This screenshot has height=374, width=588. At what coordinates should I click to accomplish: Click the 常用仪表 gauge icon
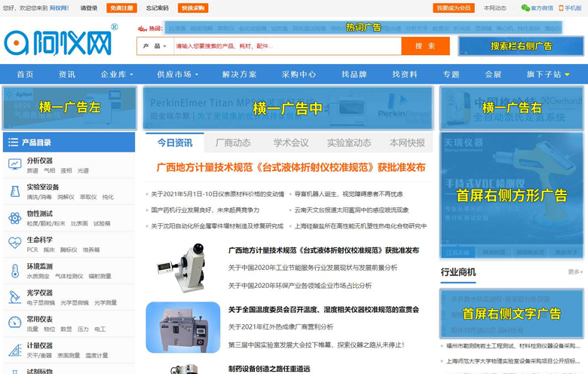(x=14, y=323)
